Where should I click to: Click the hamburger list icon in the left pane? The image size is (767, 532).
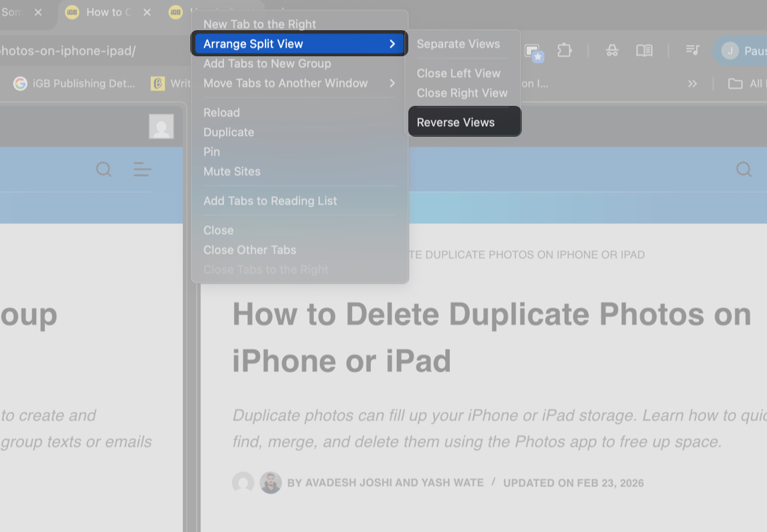tap(142, 170)
